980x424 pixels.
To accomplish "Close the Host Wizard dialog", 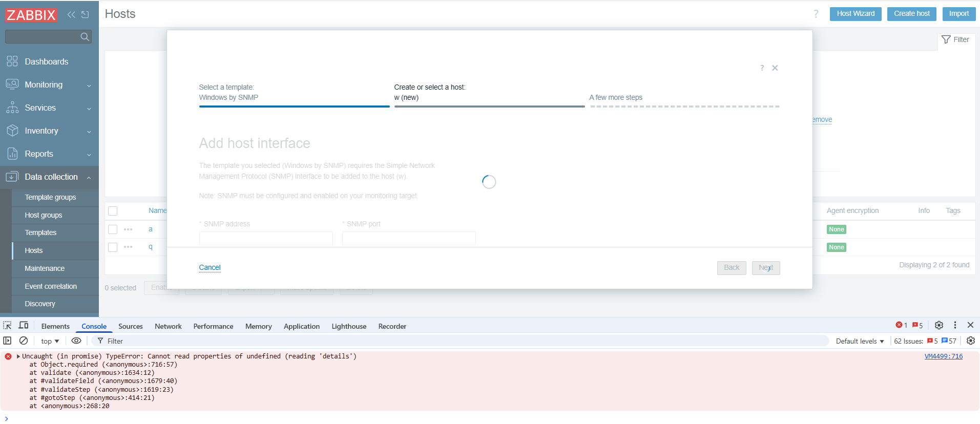I will point(775,68).
